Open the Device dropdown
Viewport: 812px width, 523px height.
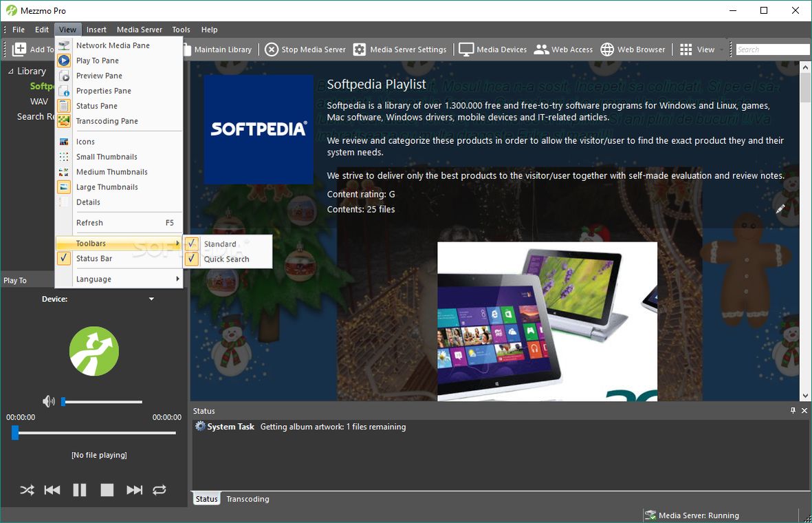[x=151, y=299]
